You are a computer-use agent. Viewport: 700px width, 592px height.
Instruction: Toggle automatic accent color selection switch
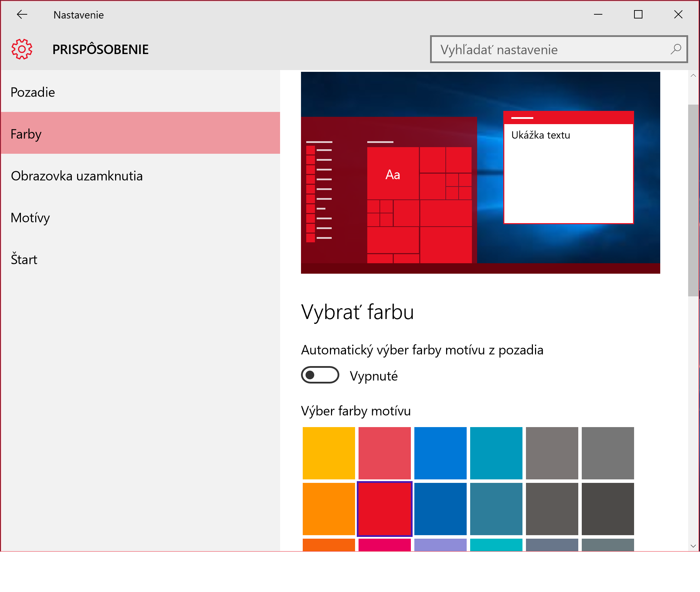pos(320,375)
